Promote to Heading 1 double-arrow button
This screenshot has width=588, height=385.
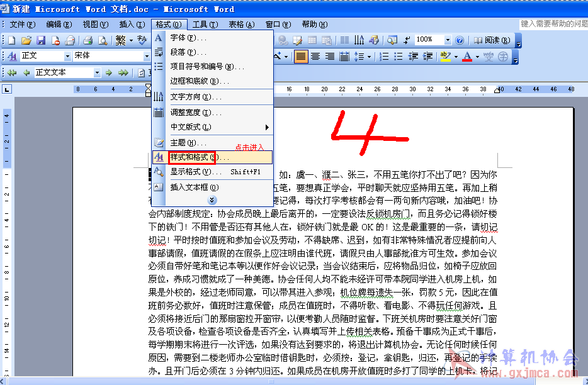[x=12, y=73]
